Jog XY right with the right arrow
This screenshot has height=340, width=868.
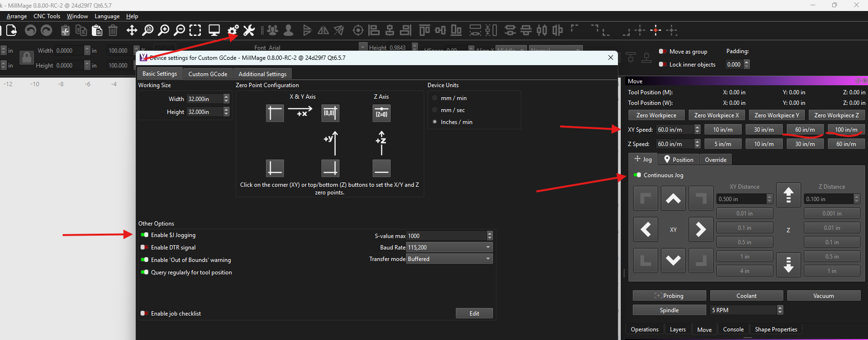pos(701,229)
